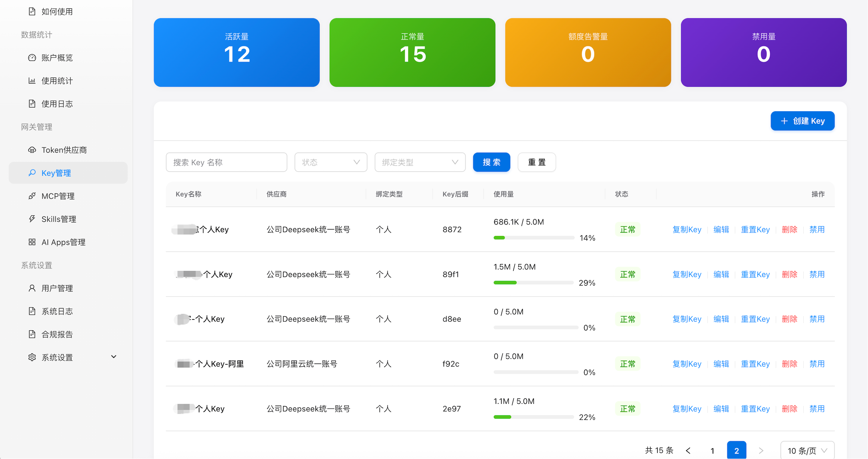Go to page 1 in pagination
The image size is (868, 459).
pos(712,451)
